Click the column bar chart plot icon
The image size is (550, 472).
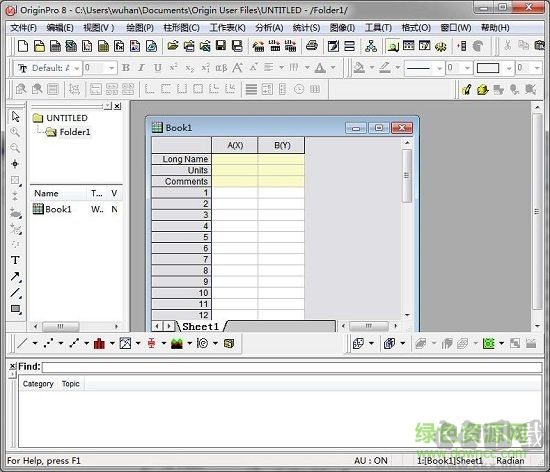click(99, 343)
